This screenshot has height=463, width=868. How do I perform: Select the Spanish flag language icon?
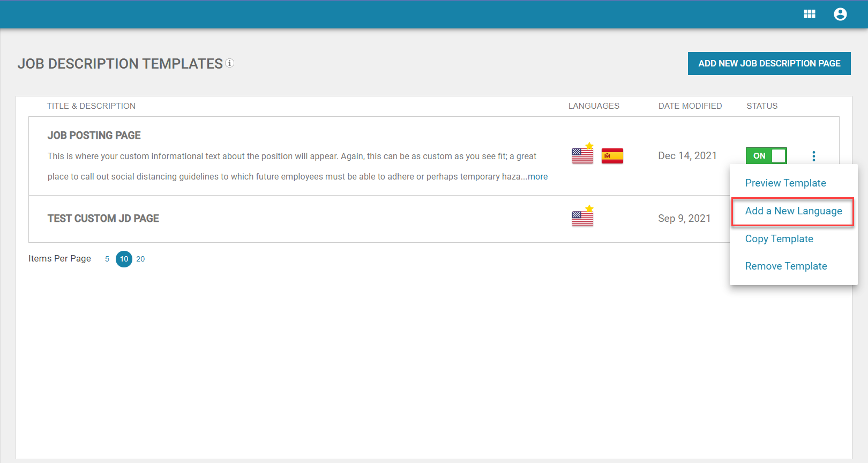click(612, 156)
